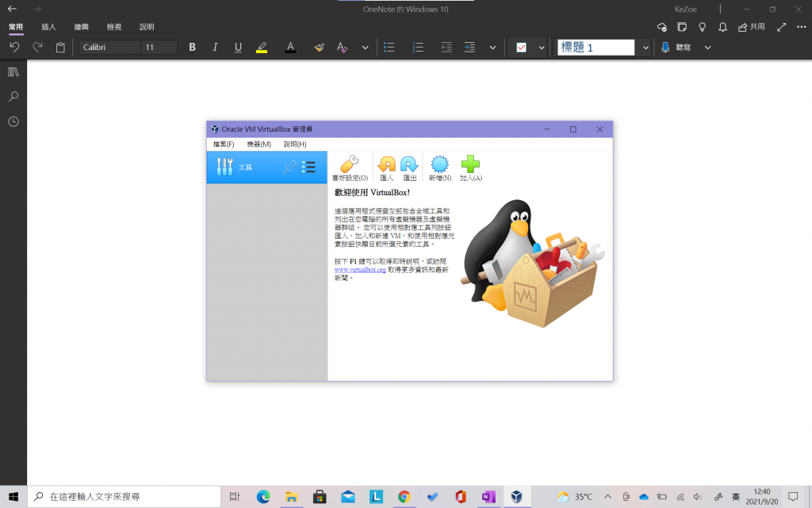Toggle the To Do checkbox tag
Screen dimensions: 812x508
522,47
